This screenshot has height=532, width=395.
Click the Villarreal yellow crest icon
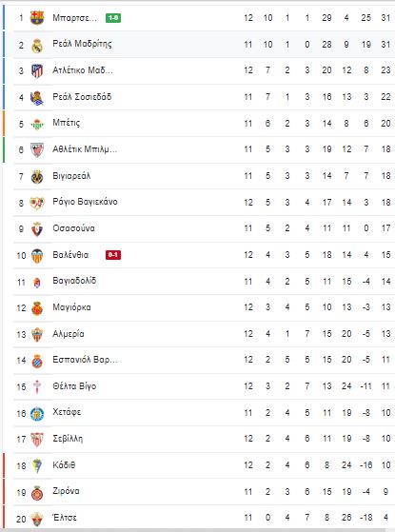pos(37,177)
